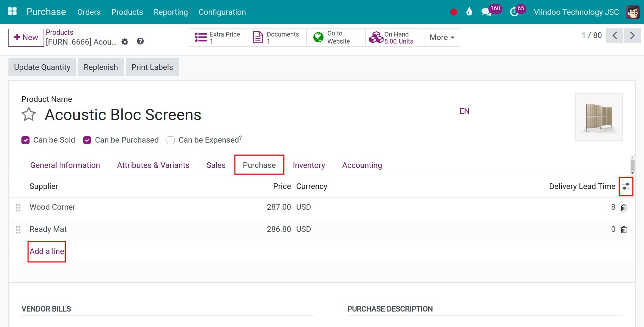Open the Reporting menu
The image size is (644, 327).
[x=171, y=12]
